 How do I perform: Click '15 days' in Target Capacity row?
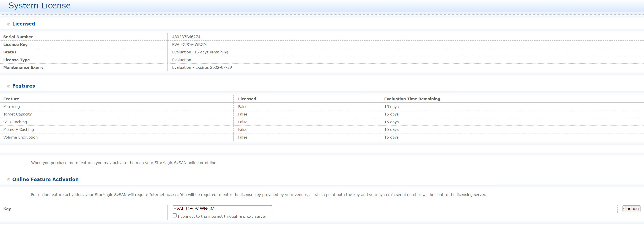[x=392, y=114]
